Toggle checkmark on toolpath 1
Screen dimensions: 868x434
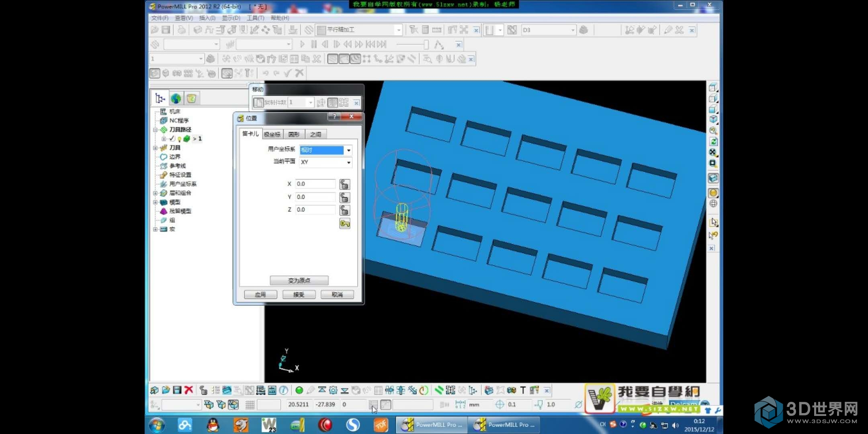click(x=172, y=139)
